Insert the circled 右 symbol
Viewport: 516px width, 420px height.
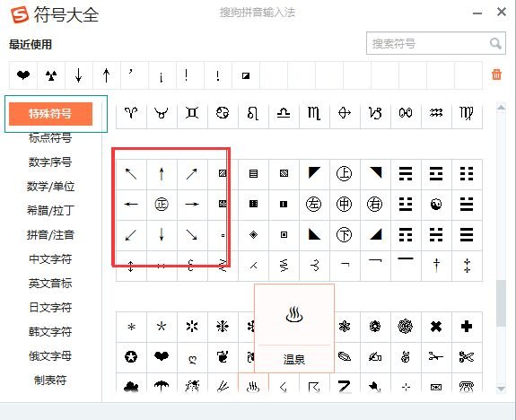click(375, 204)
